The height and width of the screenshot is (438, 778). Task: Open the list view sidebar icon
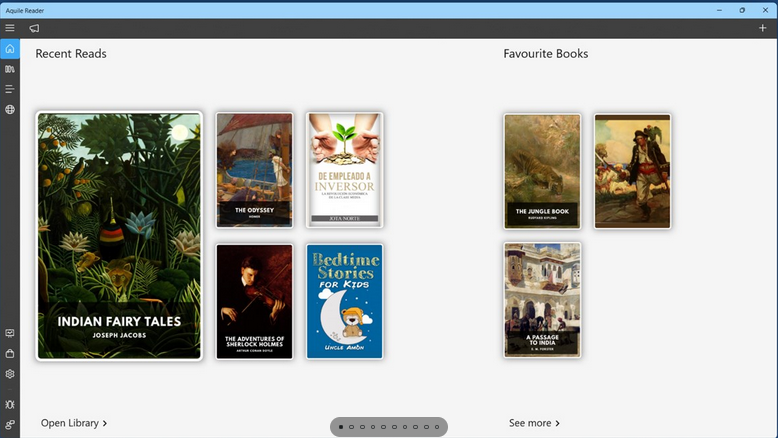pyautogui.click(x=10, y=89)
